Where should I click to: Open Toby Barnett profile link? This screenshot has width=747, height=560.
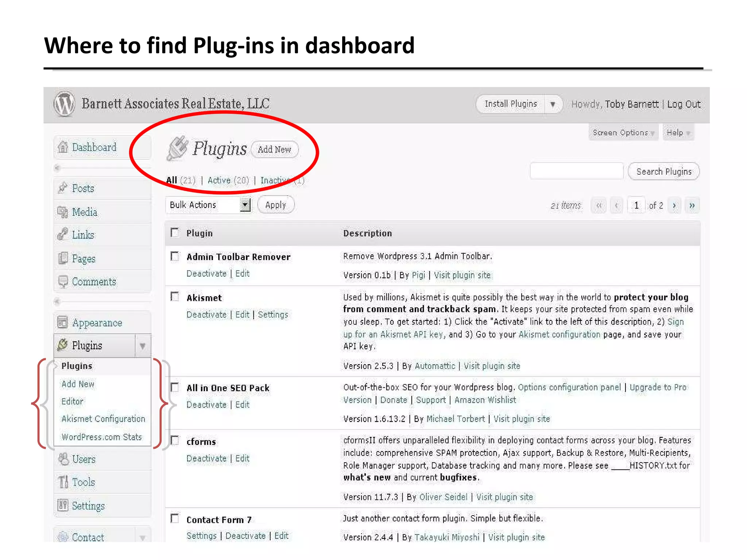point(632,104)
